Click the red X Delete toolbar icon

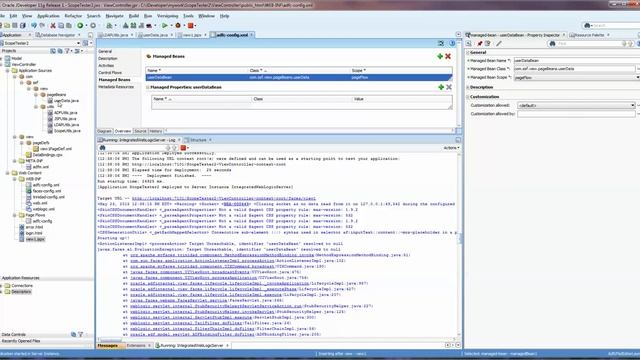[x=53, y=25]
